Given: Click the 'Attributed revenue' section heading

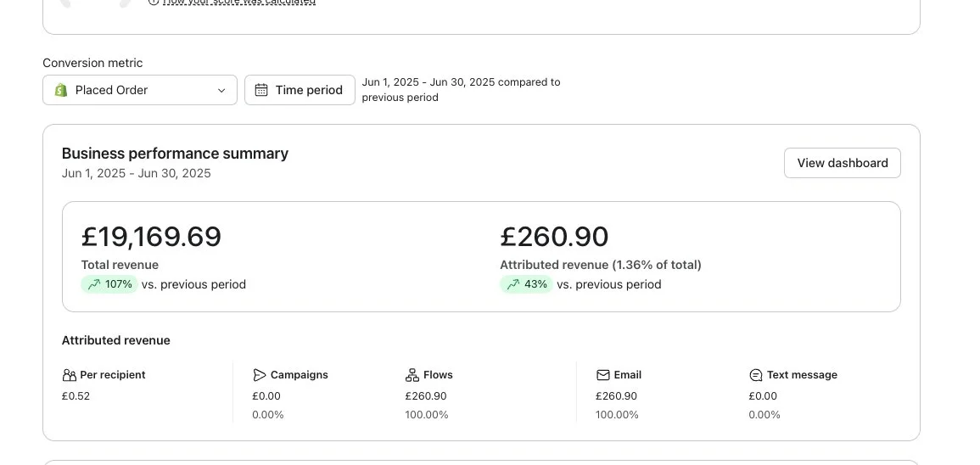Looking at the screenshot, I should coord(116,340).
